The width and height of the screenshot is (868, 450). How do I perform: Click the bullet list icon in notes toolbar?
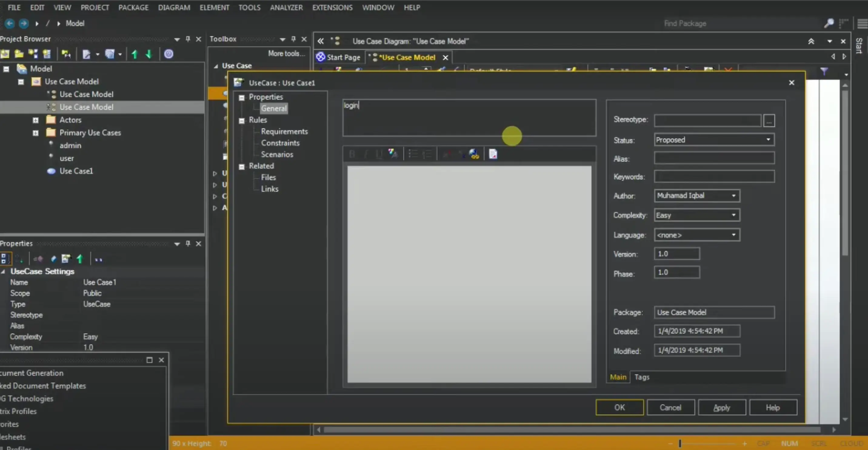[412, 154]
